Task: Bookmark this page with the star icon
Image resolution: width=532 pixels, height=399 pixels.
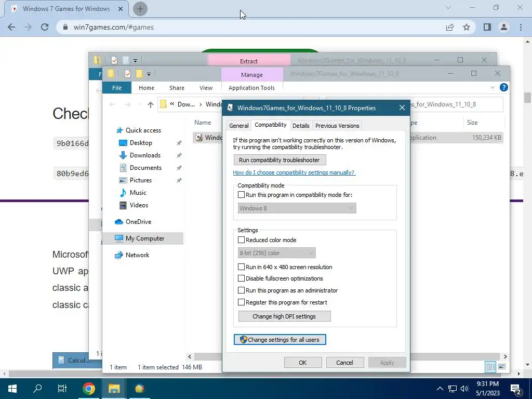Action: [x=467, y=27]
